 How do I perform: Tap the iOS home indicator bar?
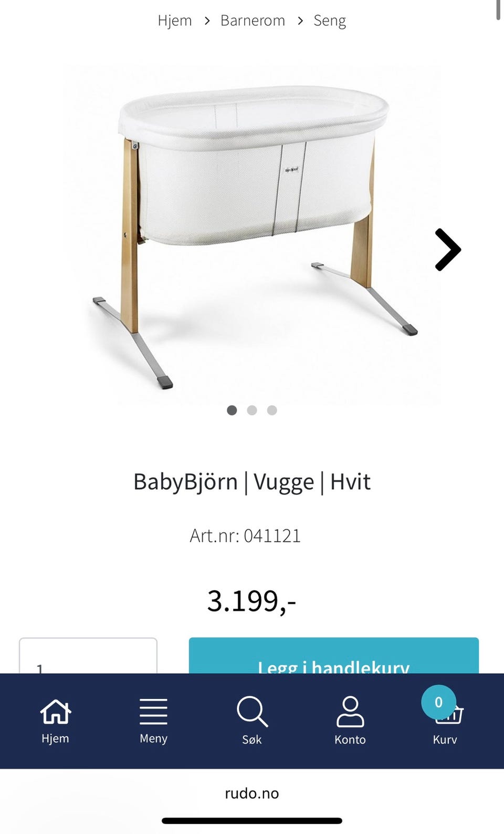[252, 820]
